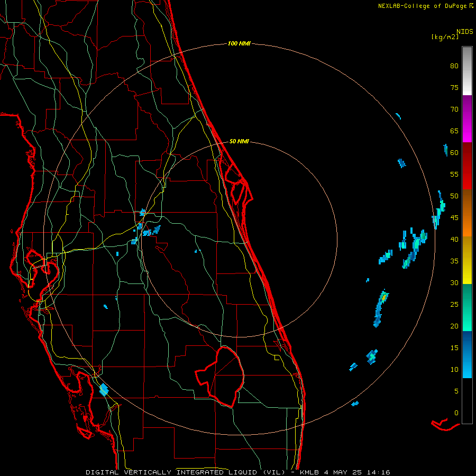Screen dimensions: 476x476
Task: Pick the blue segment of the color bar
Action: pos(467,354)
